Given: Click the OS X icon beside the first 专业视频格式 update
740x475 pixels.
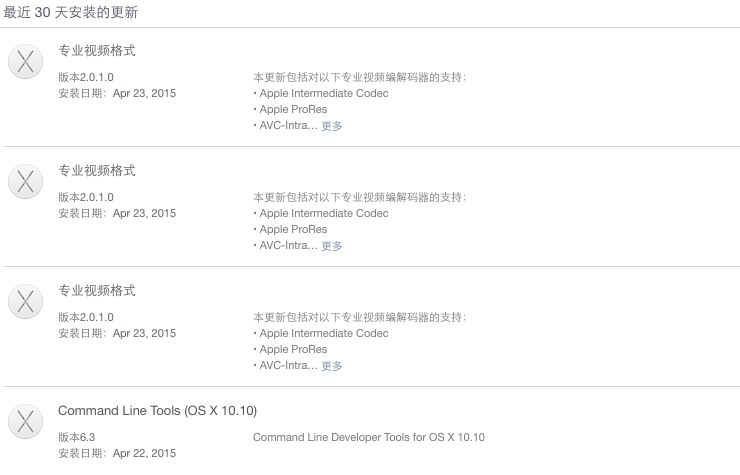Looking at the screenshot, I should [x=25, y=62].
